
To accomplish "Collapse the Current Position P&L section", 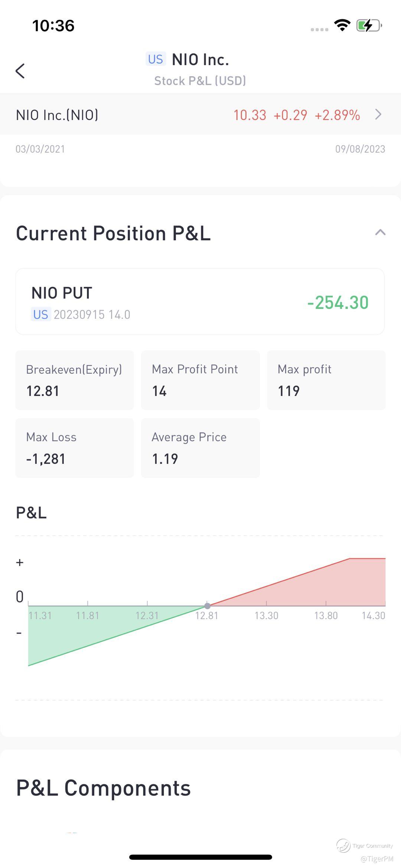I will [x=380, y=233].
